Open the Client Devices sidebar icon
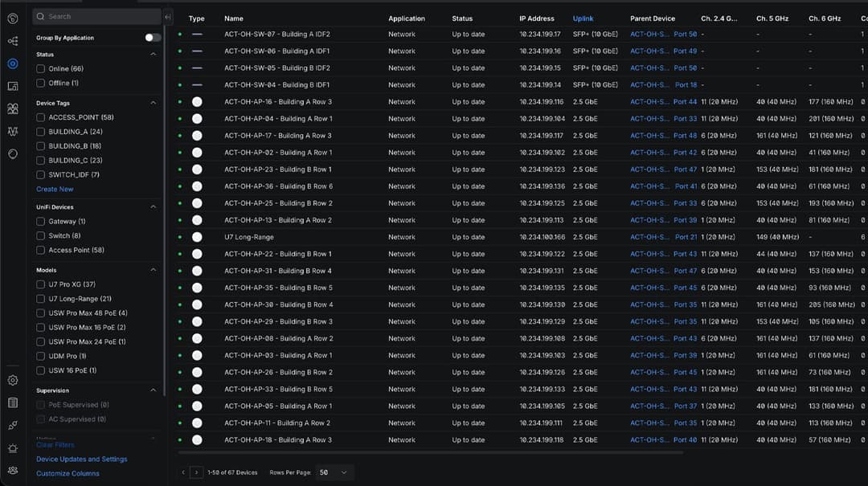Viewport: 868px width, 486px height. (x=13, y=86)
